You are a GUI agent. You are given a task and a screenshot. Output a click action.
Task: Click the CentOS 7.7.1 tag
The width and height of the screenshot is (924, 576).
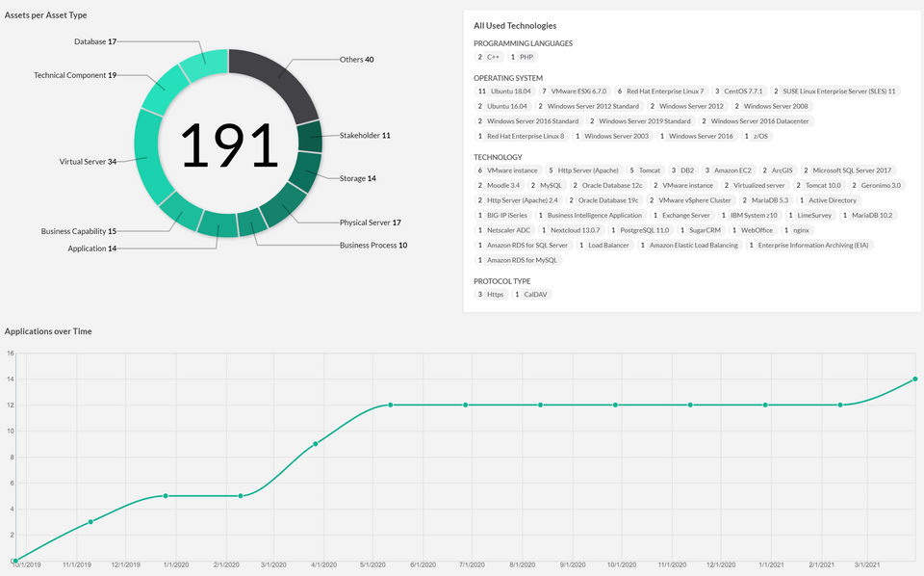coord(739,92)
